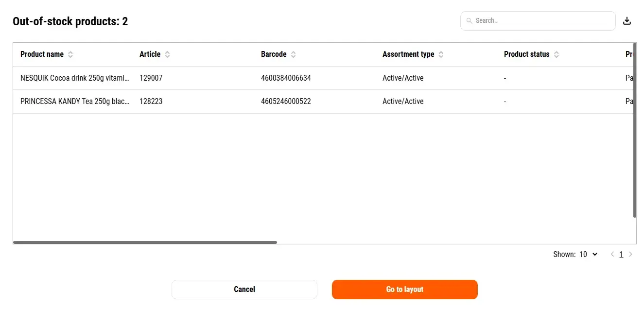This screenshot has width=644, height=309.
Task: Go to previous page arrow
Action: [612, 254]
